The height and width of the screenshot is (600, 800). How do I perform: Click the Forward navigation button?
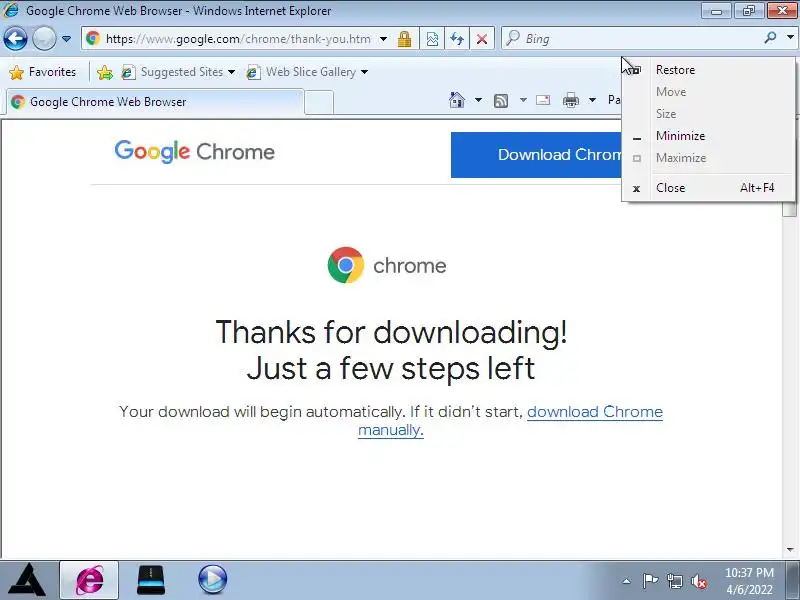(x=44, y=39)
